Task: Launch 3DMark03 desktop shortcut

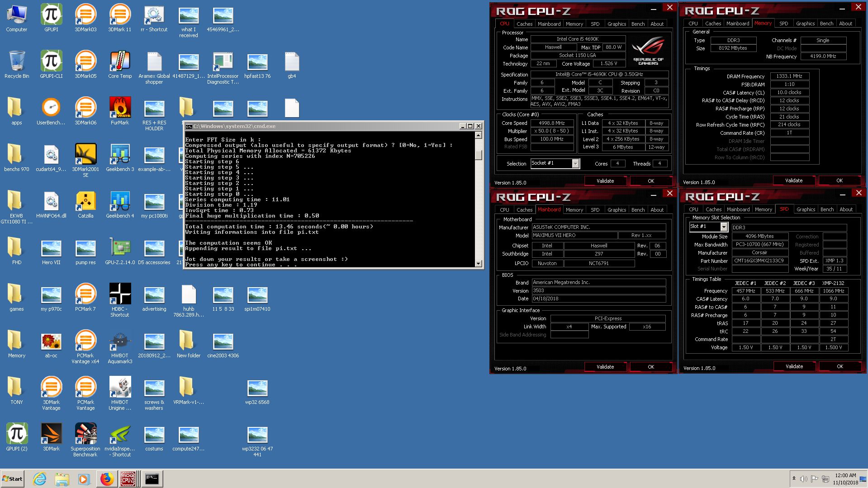Action: [85, 18]
